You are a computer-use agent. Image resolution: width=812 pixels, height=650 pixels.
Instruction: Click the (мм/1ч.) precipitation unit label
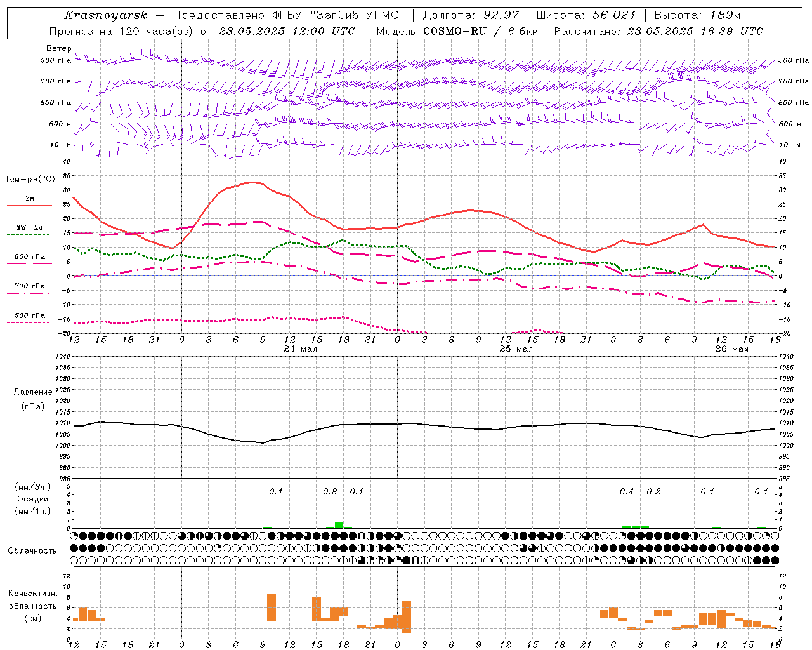(33, 511)
